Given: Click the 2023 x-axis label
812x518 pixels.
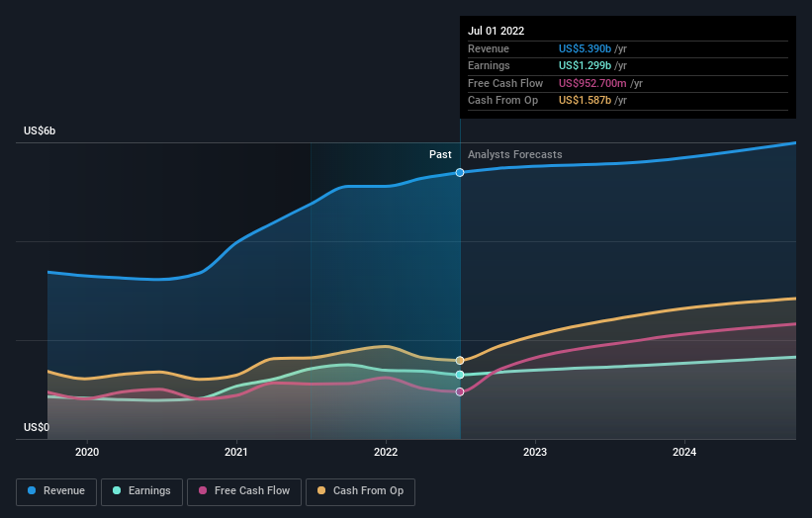Looking at the screenshot, I should 535,453.
